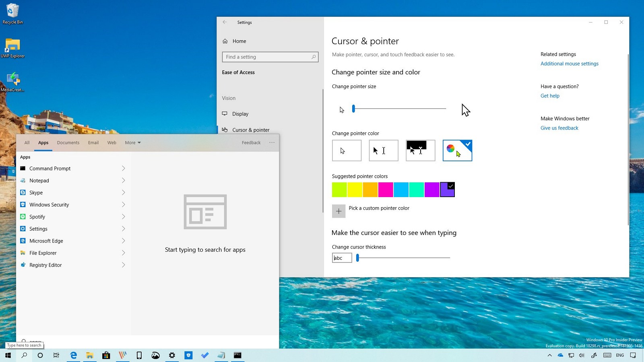Select the black pointer color option
Screen dimensions: 644x362
point(384,150)
